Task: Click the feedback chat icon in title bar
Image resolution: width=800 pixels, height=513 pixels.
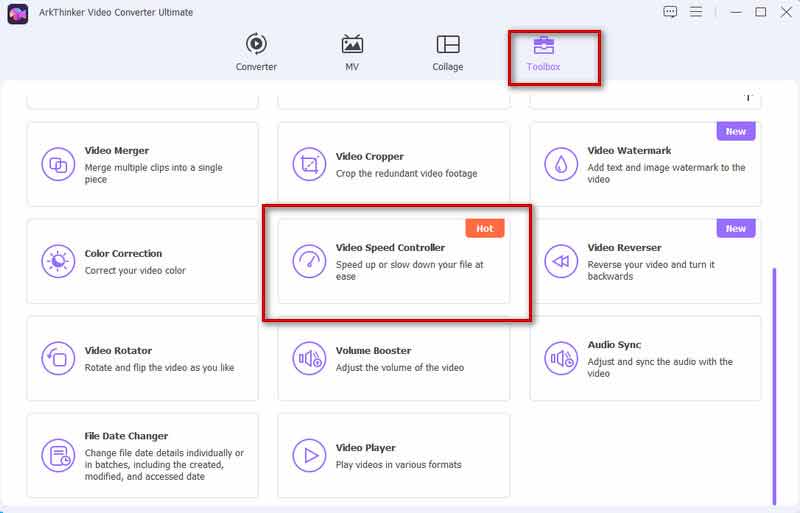Action: [x=670, y=12]
